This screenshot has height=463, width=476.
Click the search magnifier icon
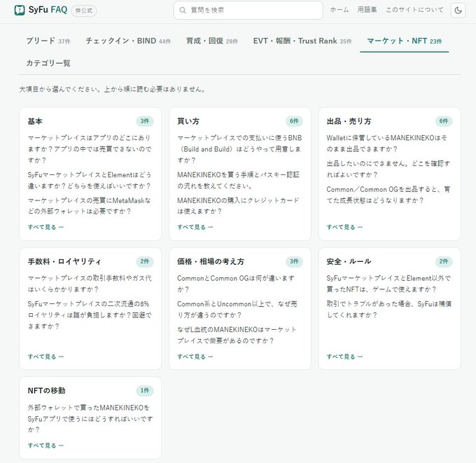pos(183,11)
